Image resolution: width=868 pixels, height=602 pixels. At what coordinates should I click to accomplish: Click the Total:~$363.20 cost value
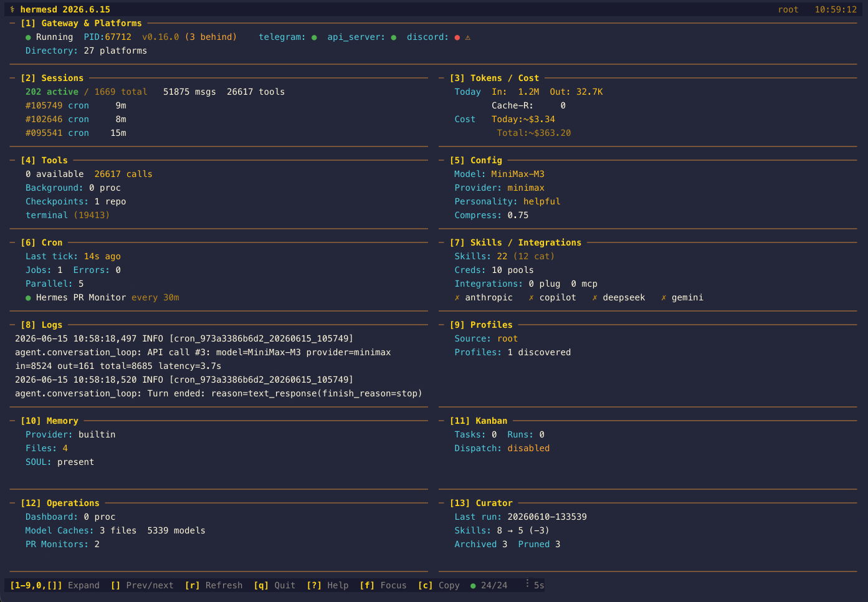tap(533, 133)
